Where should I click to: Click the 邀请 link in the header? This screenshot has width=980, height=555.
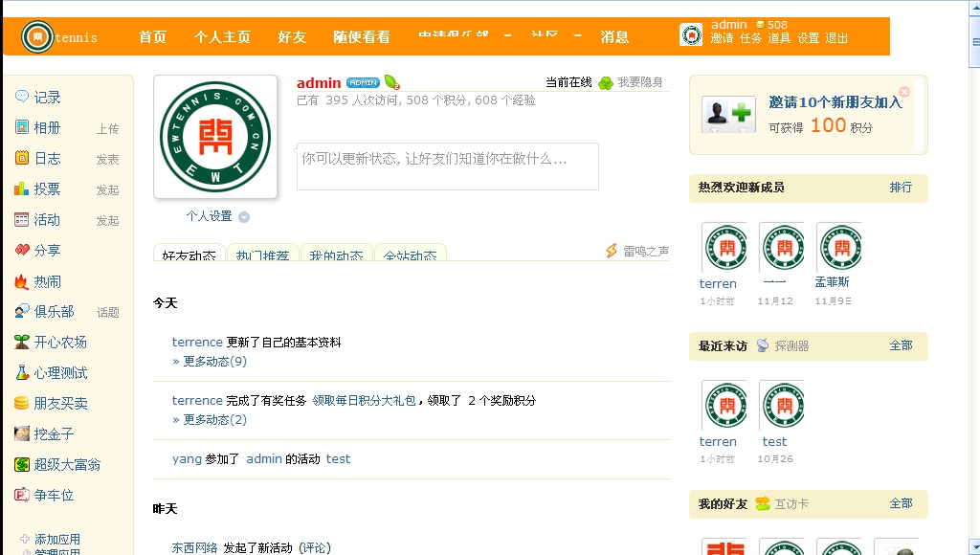(x=722, y=38)
